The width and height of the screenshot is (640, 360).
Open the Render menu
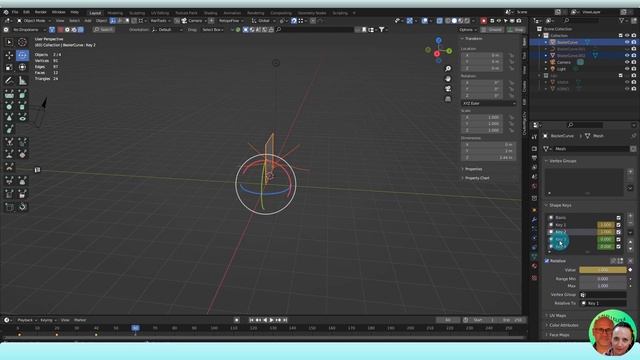pos(40,13)
